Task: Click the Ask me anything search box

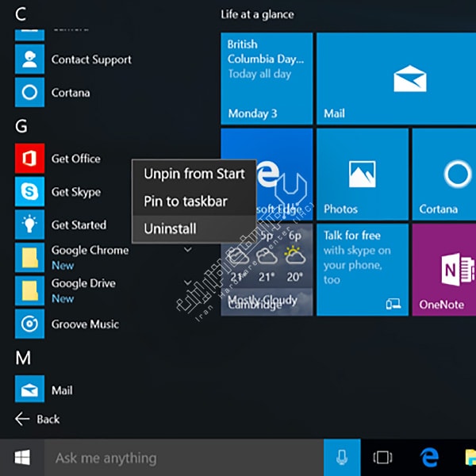Action: coord(184,457)
